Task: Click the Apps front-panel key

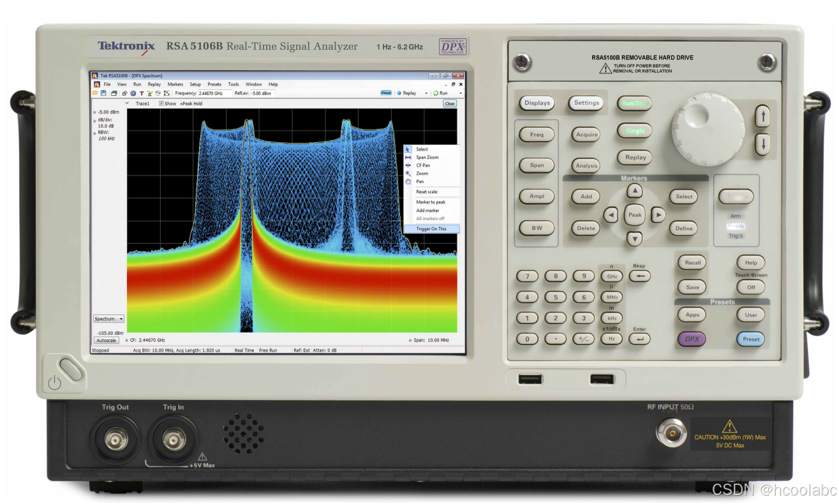Action: [x=692, y=315]
